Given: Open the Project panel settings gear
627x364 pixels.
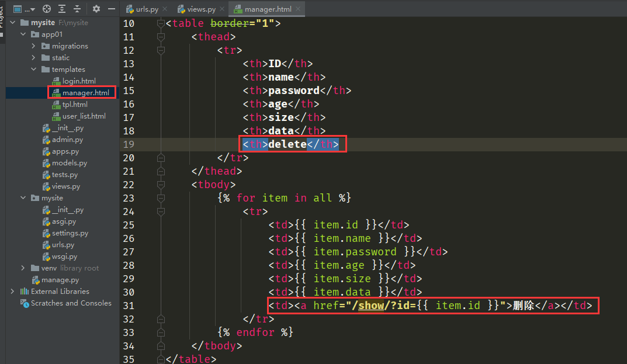Looking at the screenshot, I should [x=96, y=9].
